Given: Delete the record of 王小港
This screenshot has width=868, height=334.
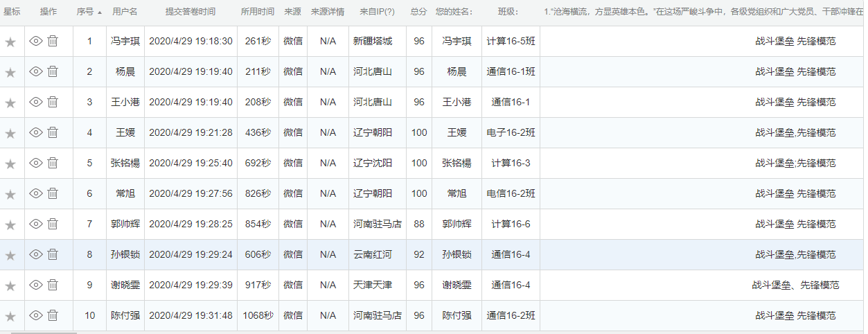Looking at the screenshot, I should (53, 103).
